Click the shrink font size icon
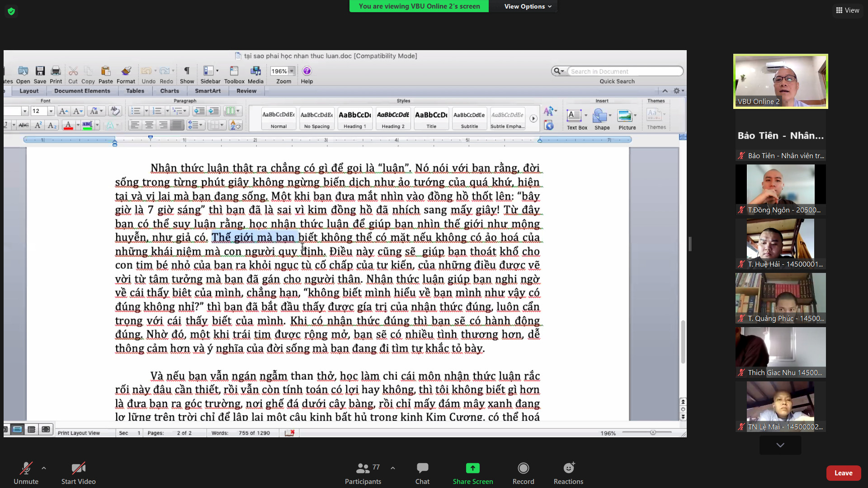Image resolution: width=868 pixels, height=488 pixels. [x=78, y=111]
